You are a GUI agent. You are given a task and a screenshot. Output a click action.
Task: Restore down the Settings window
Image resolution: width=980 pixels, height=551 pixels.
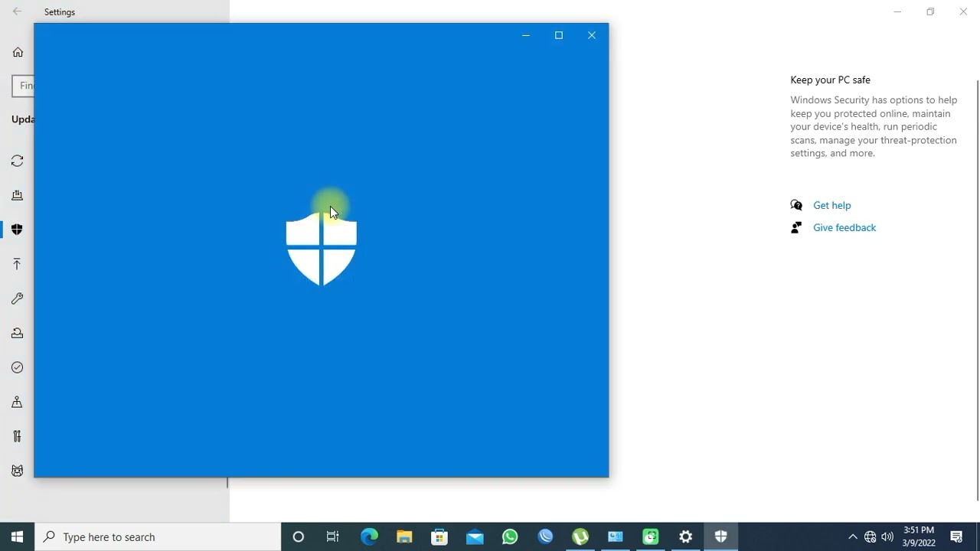pyautogui.click(x=930, y=11)
